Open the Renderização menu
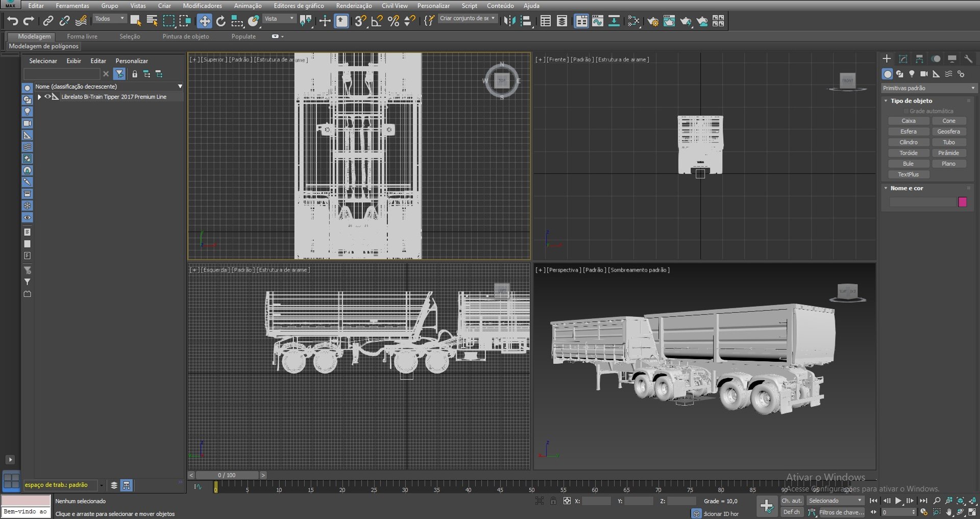 [x=354, y=6]
